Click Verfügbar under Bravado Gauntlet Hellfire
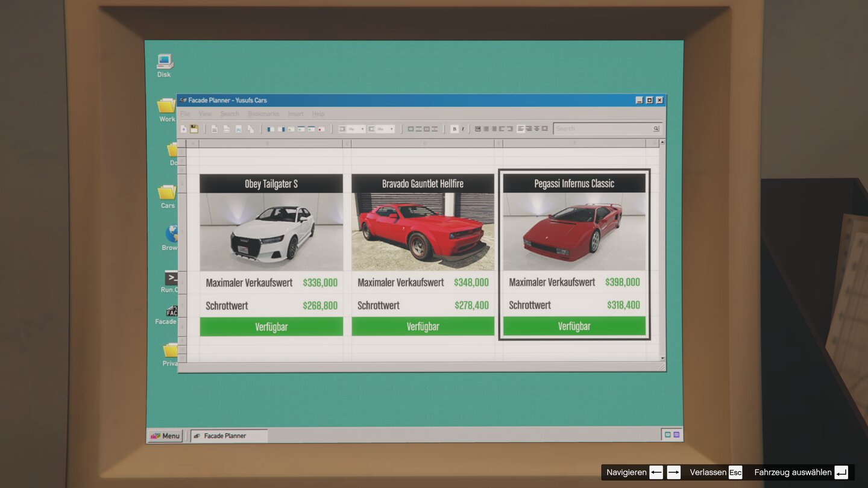The width and height of the screenshot is (868, 488). tap(423, 327)
